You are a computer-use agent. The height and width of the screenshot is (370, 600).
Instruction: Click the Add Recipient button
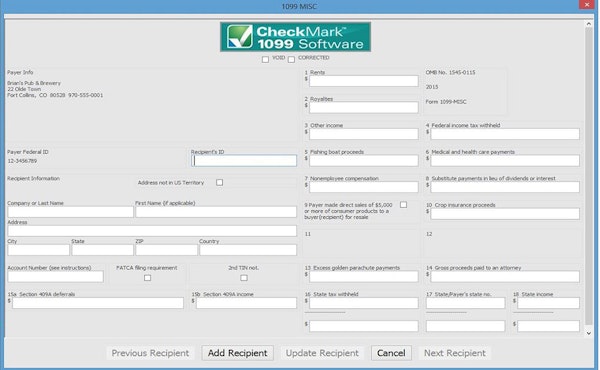click(x=238, y=353)
